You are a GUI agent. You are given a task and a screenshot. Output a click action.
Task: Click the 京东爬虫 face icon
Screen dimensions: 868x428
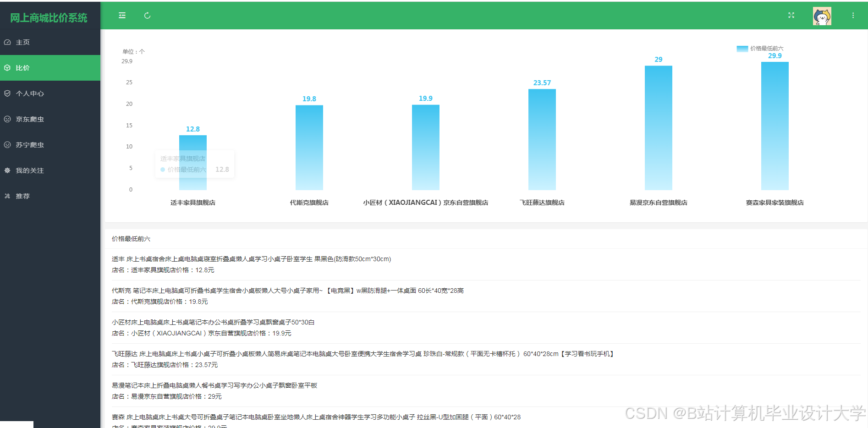[x=7, y=119]
